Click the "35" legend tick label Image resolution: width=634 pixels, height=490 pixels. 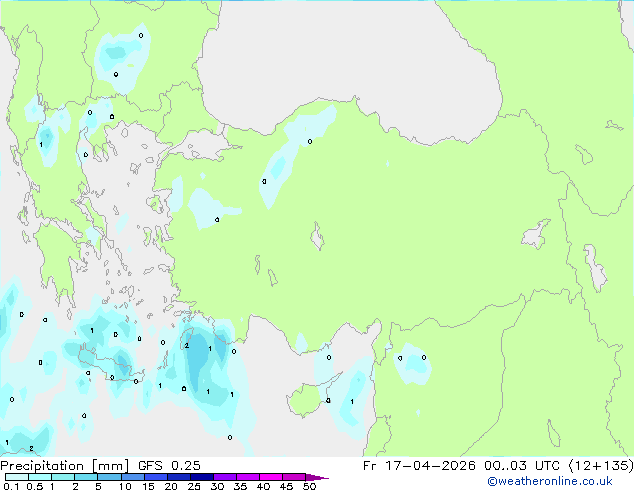coord(240,486)
